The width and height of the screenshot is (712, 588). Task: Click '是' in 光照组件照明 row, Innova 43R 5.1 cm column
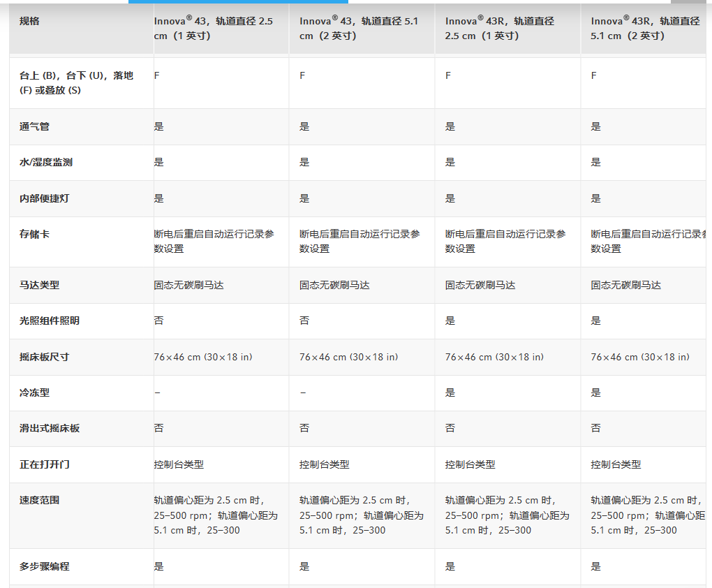click(x=595, y=321)
